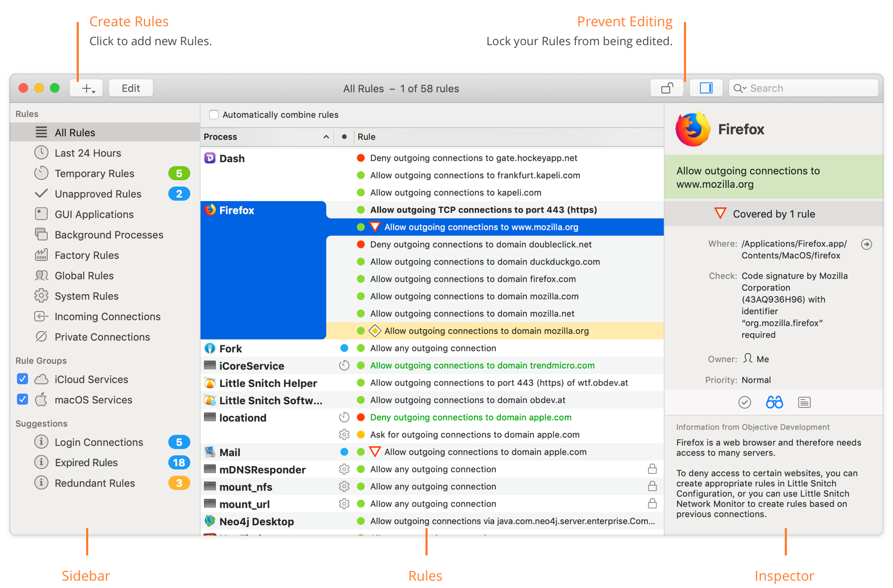The width and height of the screenshot is (893, 588).
Task: Open the search options magnifier dropdown
Action: pos(740,88)
